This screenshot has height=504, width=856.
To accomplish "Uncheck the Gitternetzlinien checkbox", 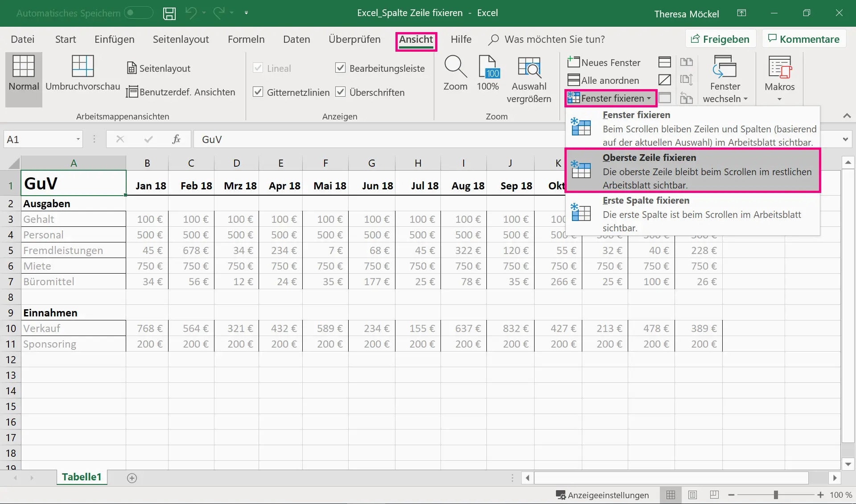I will (x=258, y=92).
